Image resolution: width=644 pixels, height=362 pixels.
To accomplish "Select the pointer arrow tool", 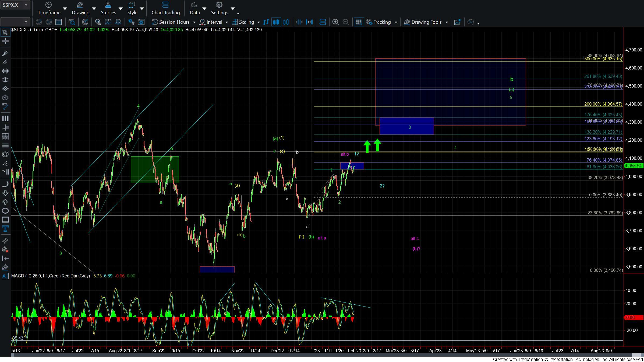I will pos(5,32).
